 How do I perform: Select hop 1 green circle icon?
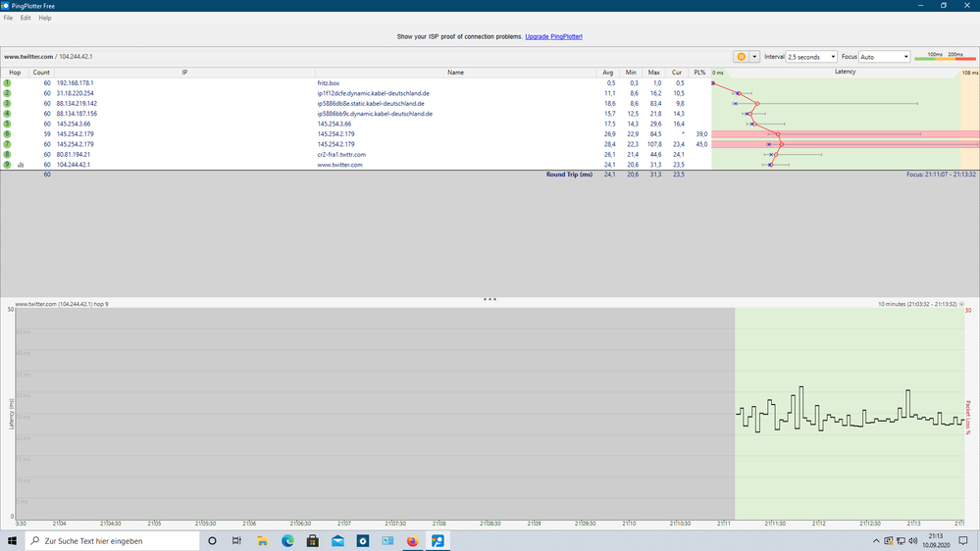tap(7, 83)
